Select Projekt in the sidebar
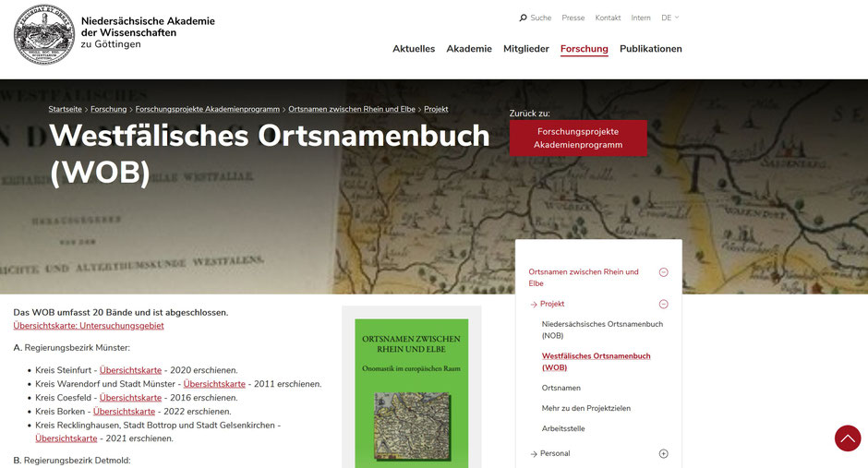Screen dimensions: 868x468 tap(552, 304)
